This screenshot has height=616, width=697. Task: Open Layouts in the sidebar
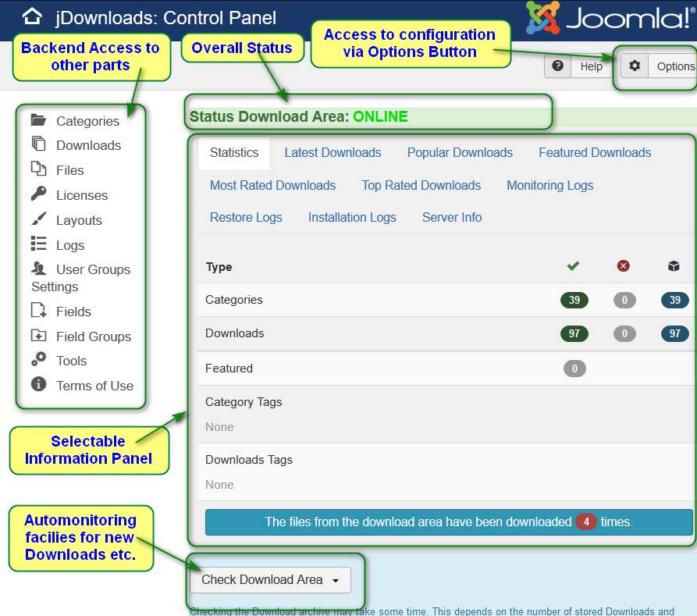(79, 220)
